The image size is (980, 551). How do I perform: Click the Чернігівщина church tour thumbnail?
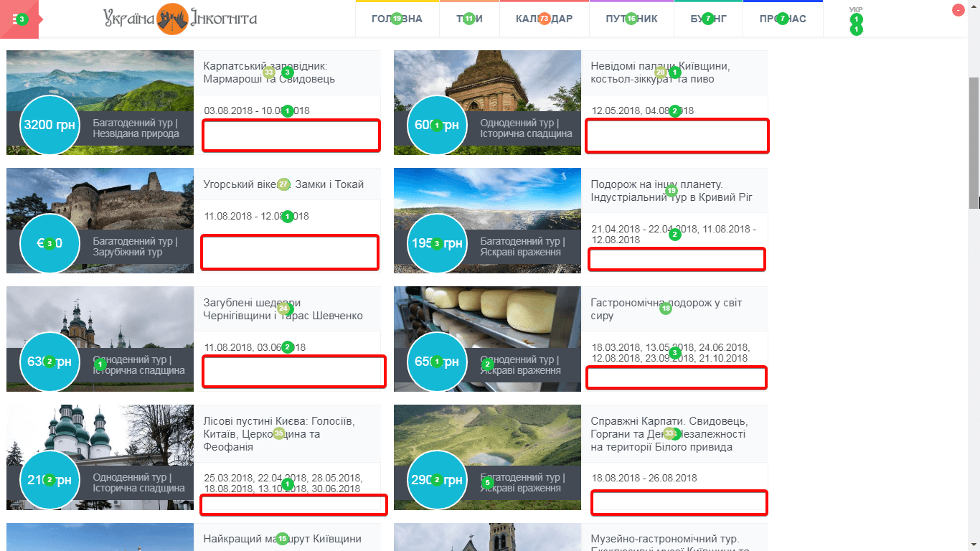(x=100, y=316)
